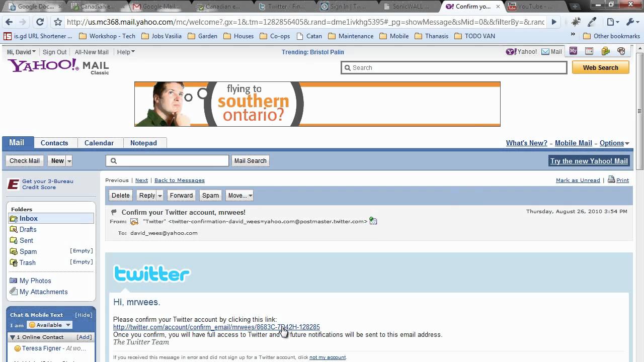Switch to the Calendar tab

click(x=99, y=143)
